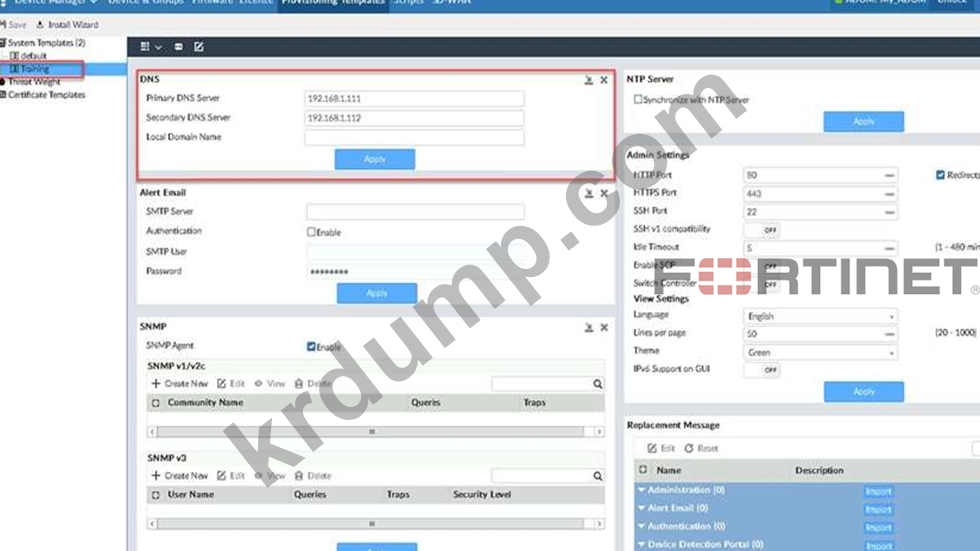
Task: Close the DNS panel
Action: pyautogui.click(x=604, y=80)
